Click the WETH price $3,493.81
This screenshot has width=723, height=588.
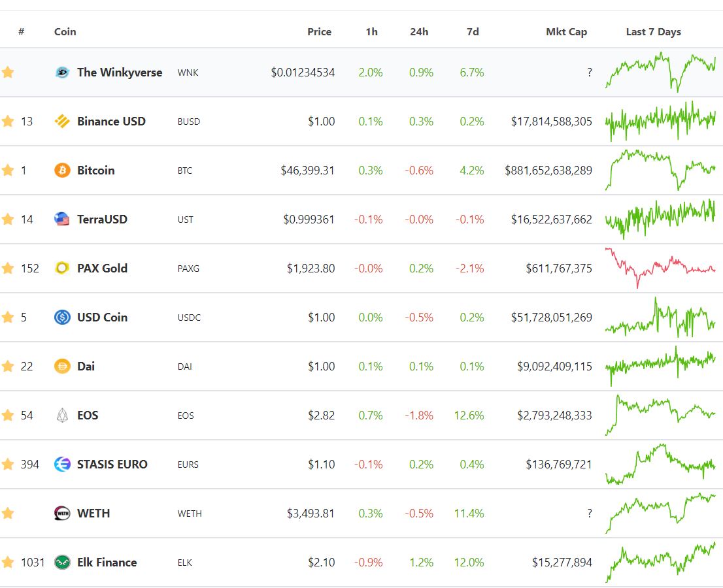pos(311,514)
